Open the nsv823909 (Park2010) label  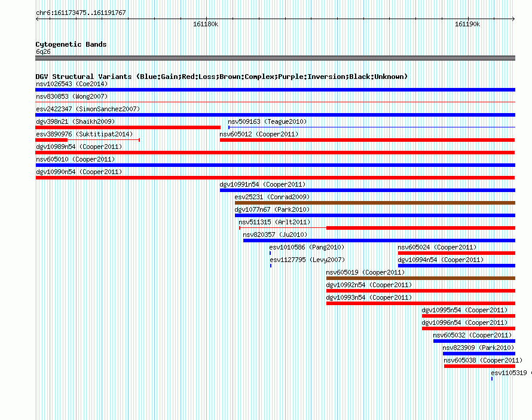pos(478,348)
